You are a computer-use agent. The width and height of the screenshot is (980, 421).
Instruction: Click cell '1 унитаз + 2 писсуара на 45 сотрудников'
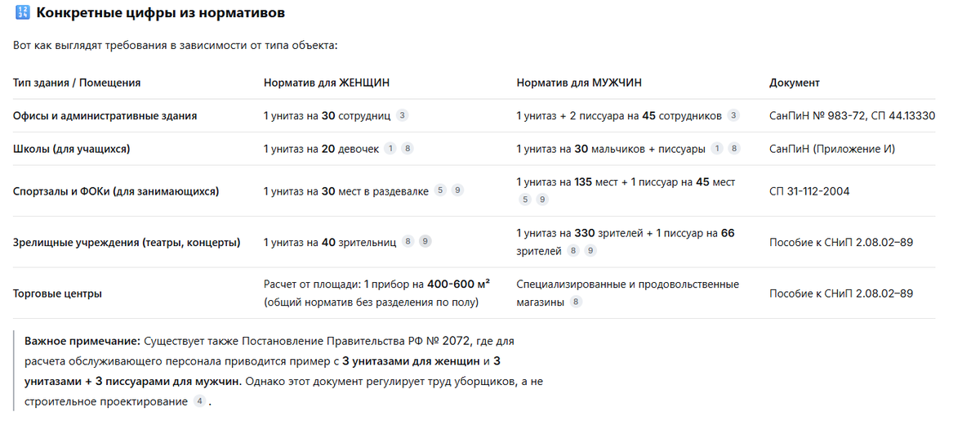pos(620,116)
